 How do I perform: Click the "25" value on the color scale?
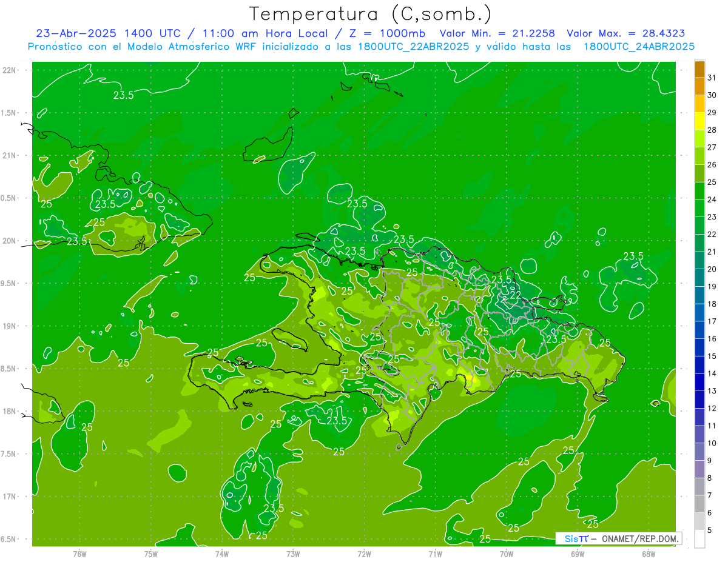712,182
